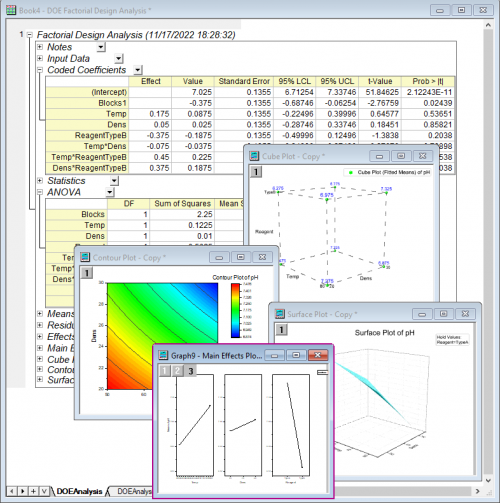Switch to the DOEAnalysis sheet tab
Viewport: 500px width, 503px height.
[79, 491]
